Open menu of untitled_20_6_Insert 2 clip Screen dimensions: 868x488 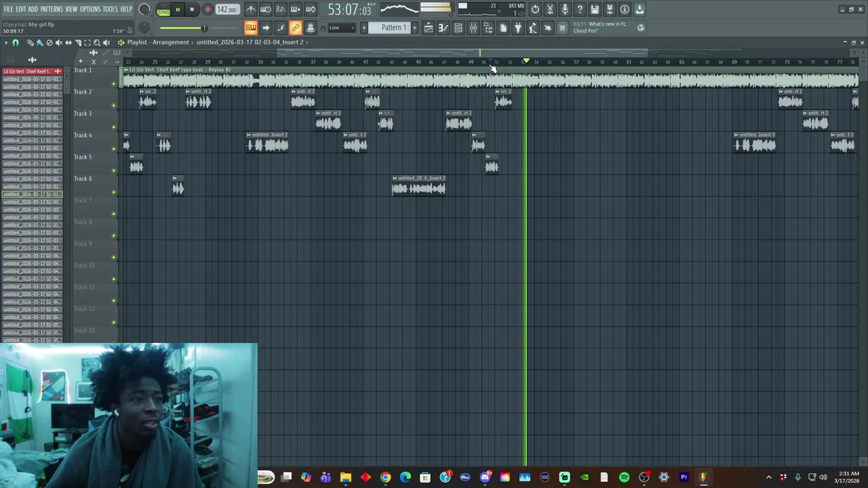click(x=395, y=178)
